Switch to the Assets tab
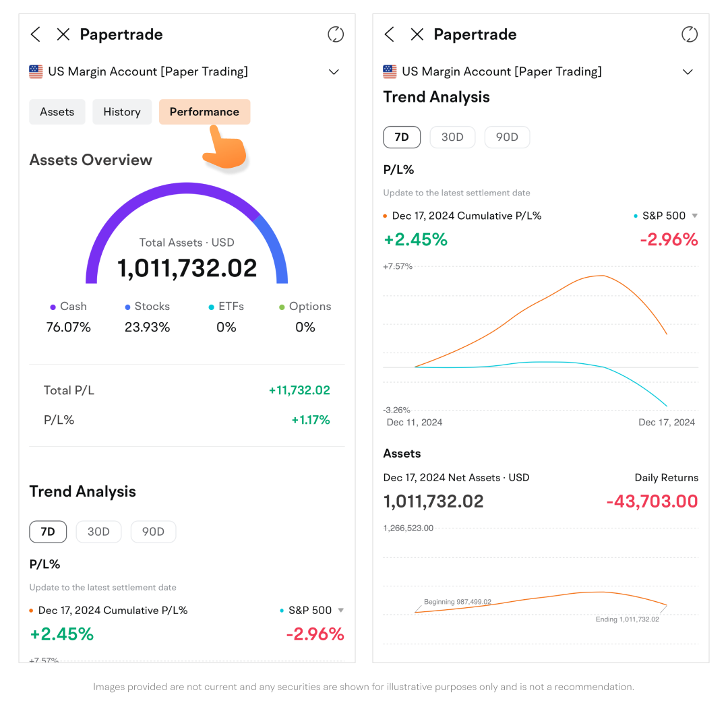The width and height of the screenshot is (728, 707). click(57, 112)
